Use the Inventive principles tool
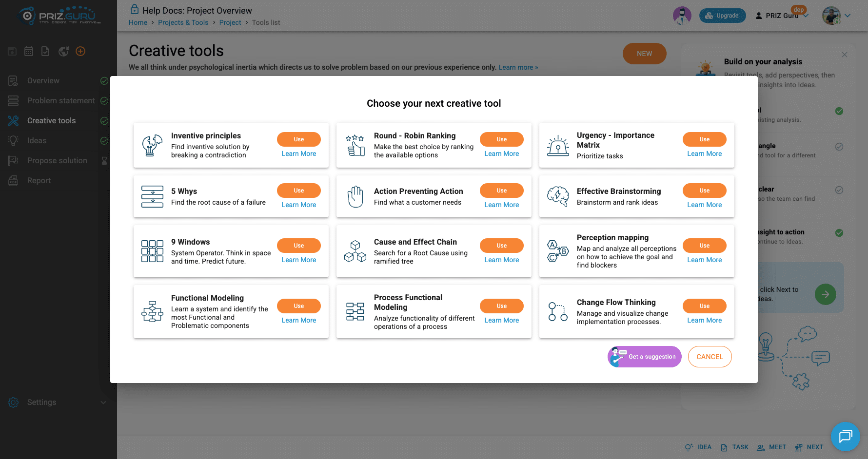The height and width of the screenshot is (459, 868). (x=298, y=139)
